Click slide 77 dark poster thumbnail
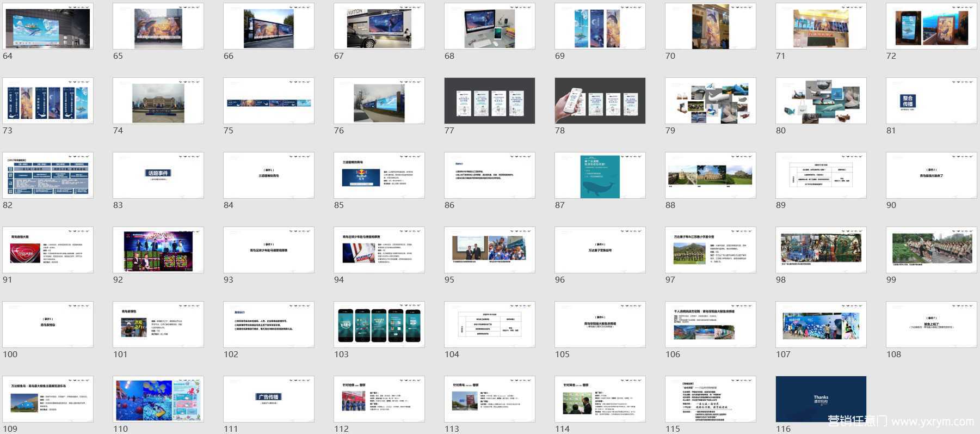 pos(490,101)
